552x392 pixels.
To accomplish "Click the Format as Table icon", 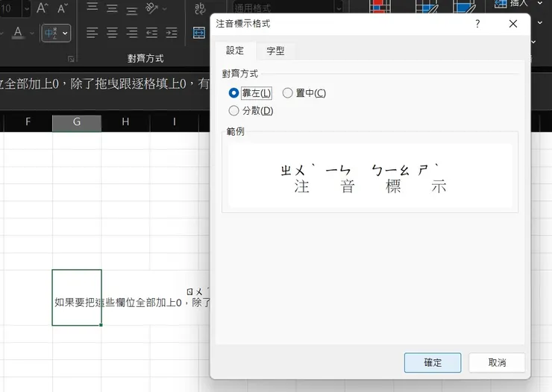I will pyautogui.click(x=426, y=6).
